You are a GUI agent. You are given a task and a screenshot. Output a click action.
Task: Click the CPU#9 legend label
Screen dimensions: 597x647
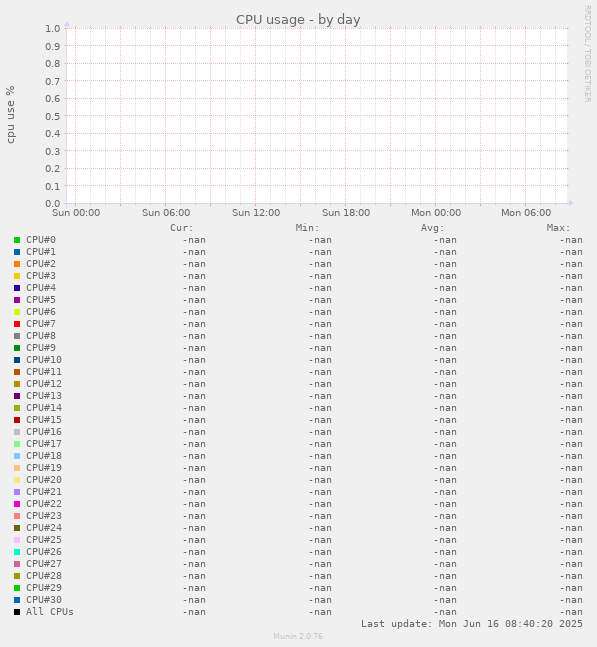41,348
